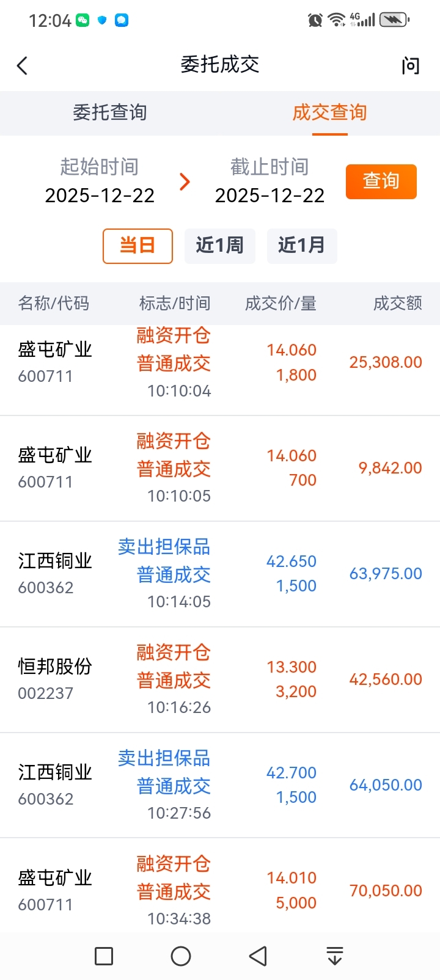Image resolution: width=440 pixels, height=980 pixels.
Task: Open 江西铜业 trade at 10:14:05
Action: [220, 574]
